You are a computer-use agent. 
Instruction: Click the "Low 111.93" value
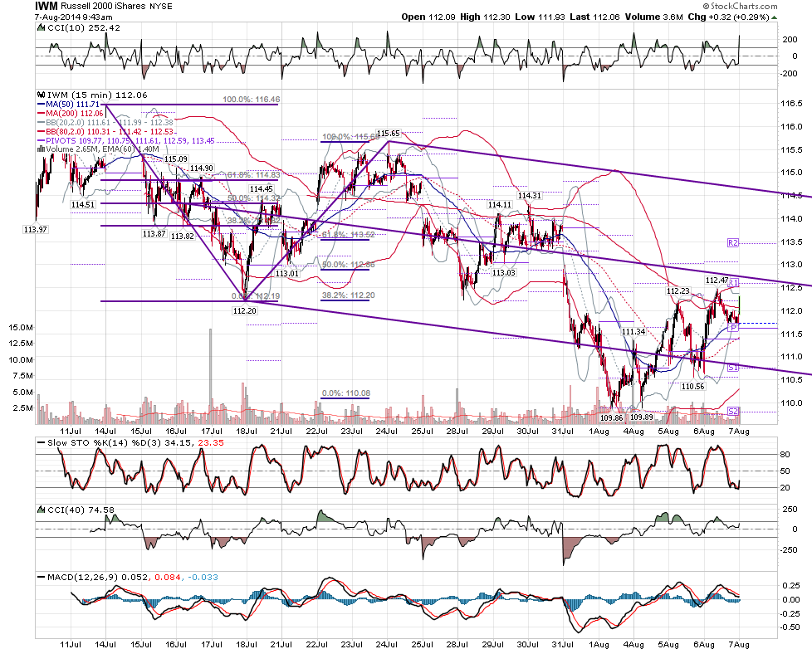pos(540,17)
